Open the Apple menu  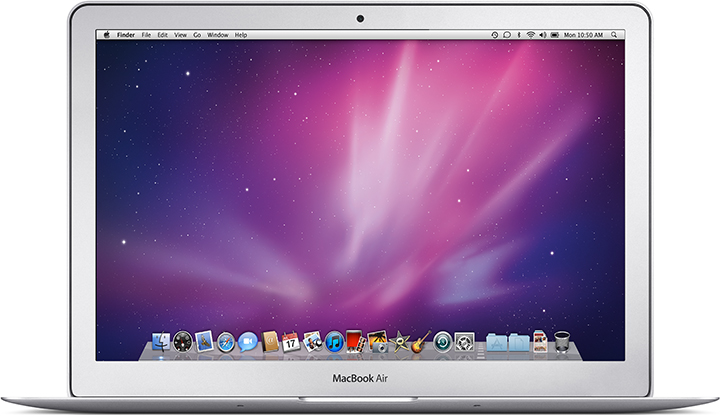tap(106, 35)
